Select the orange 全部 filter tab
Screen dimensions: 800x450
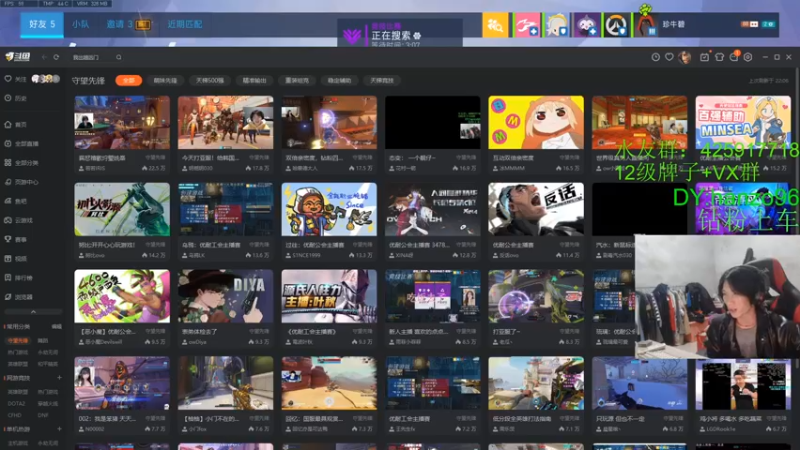pos(129,81)
